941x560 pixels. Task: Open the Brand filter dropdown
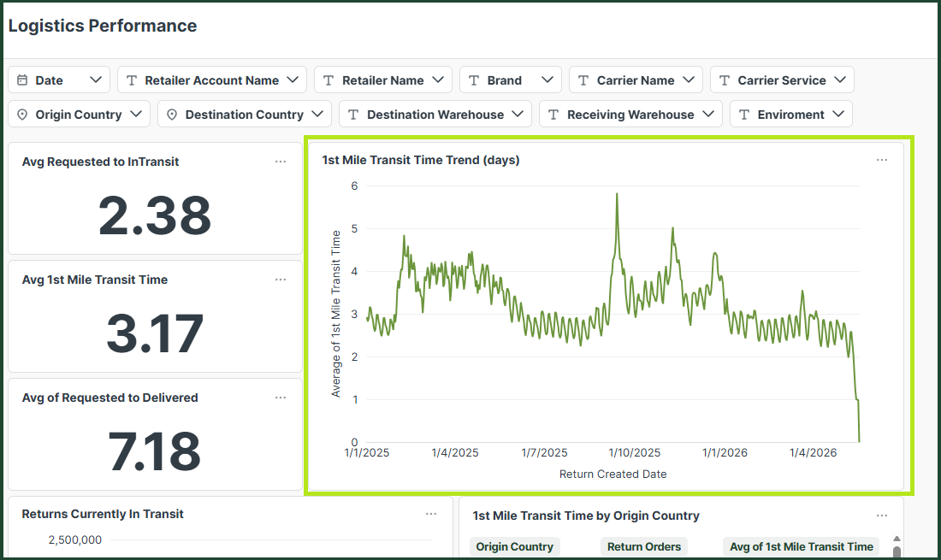tap(511, 80)
